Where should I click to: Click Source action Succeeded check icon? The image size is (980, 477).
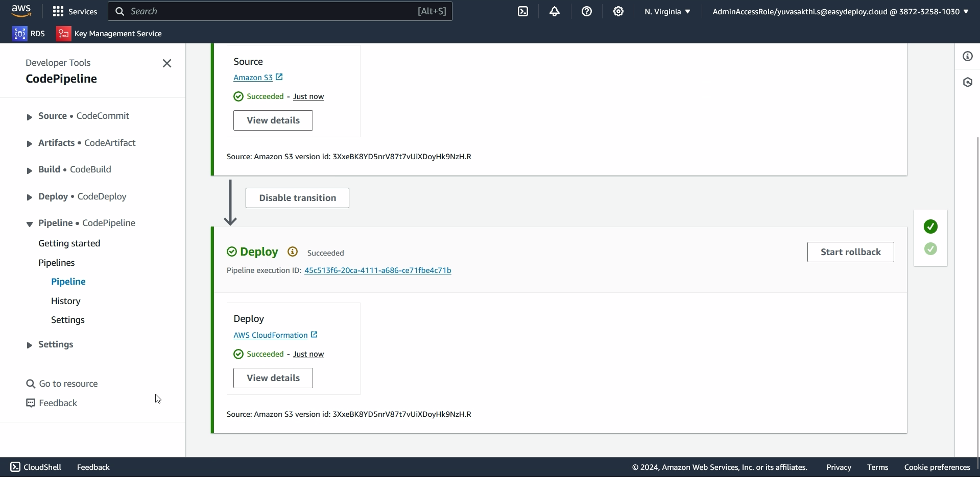coord(238,96)
